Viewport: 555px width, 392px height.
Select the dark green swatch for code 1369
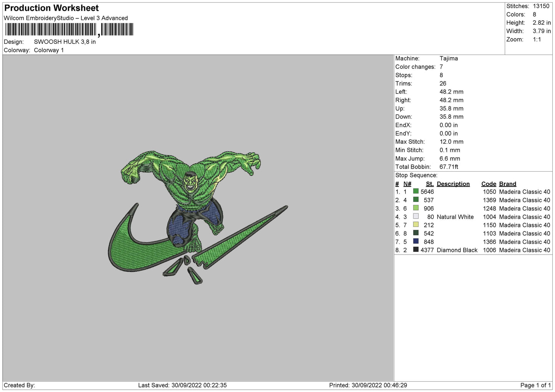(416, 200)
